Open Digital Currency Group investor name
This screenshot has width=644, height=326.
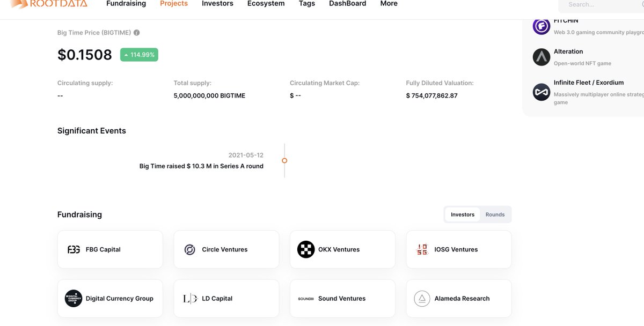click(x=120, y=298)
